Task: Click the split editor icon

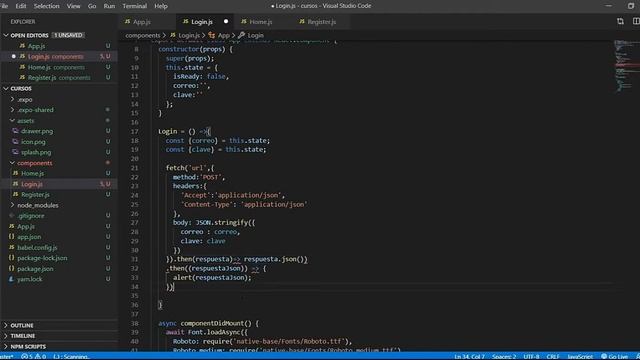Action: point(636,21)
